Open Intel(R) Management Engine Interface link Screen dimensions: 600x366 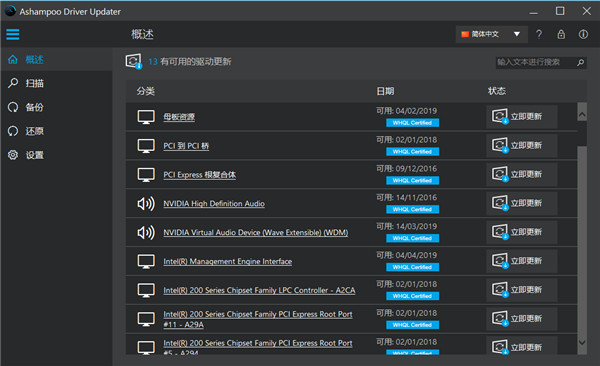pos(228,261)
